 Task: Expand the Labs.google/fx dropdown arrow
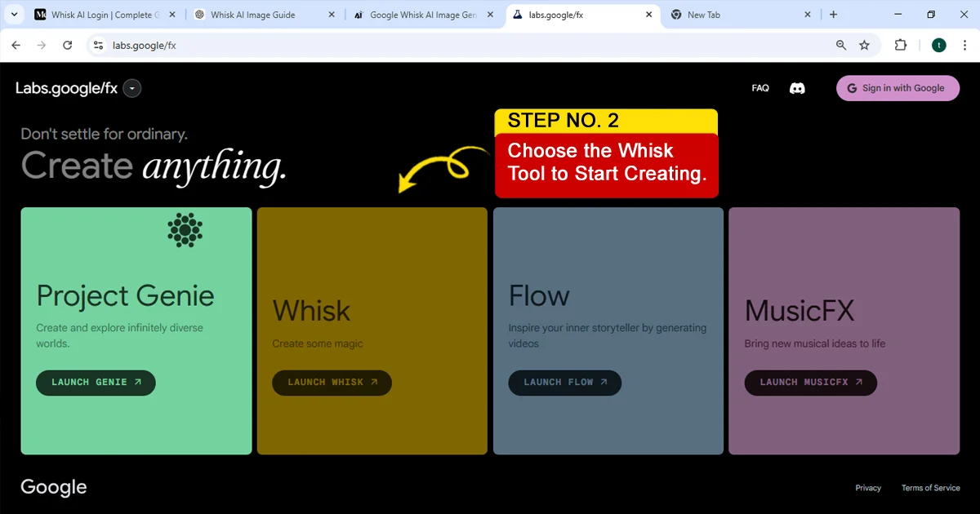pos(132,88)
